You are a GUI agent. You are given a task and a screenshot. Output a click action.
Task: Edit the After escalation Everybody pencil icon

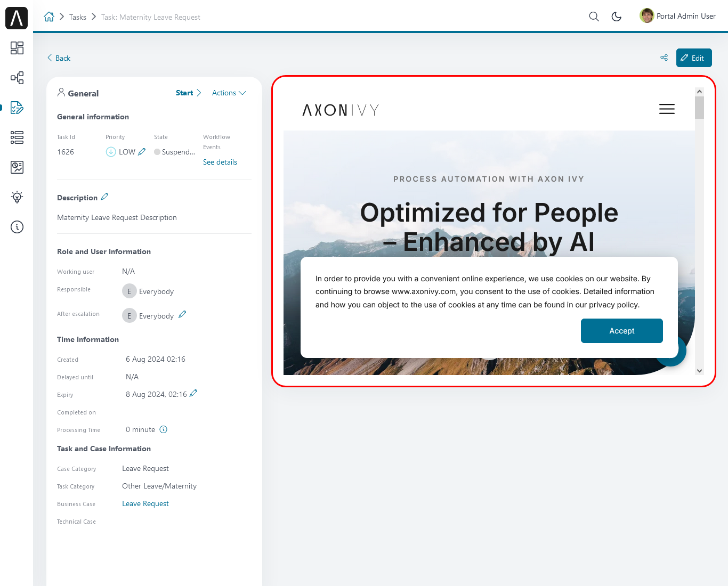[x=182, y=314]
